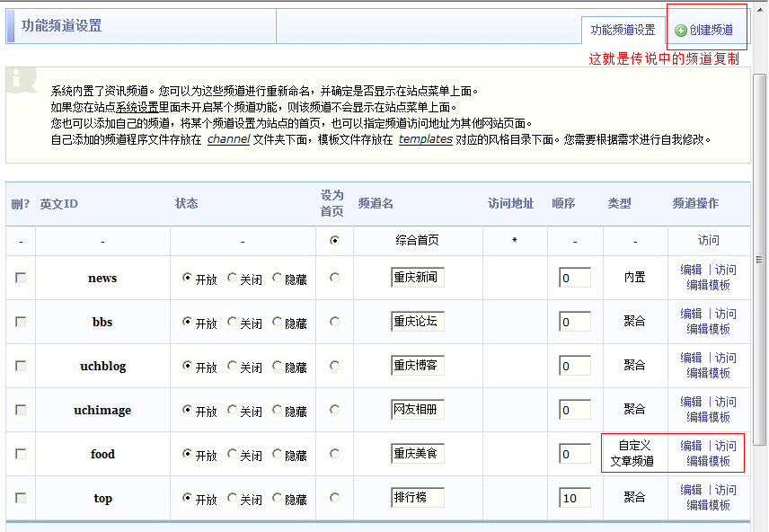This screenshot has height=532, width=769.
Task: Click the order field for uchimage
Action: coord(575,410)
